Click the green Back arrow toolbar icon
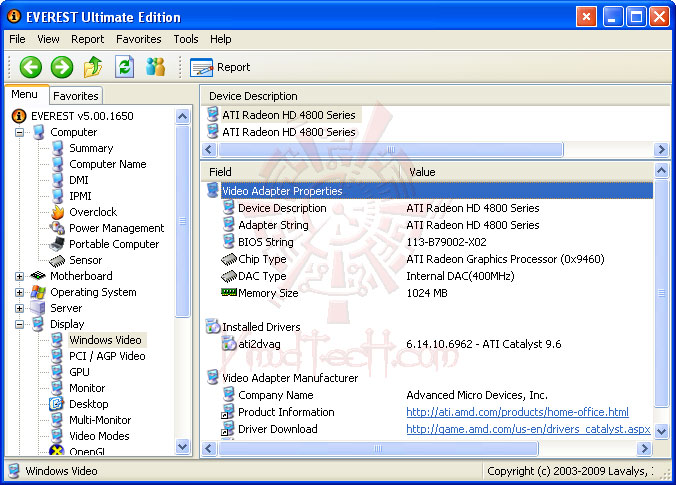This screenshot has width=676, height=485. 31,67
